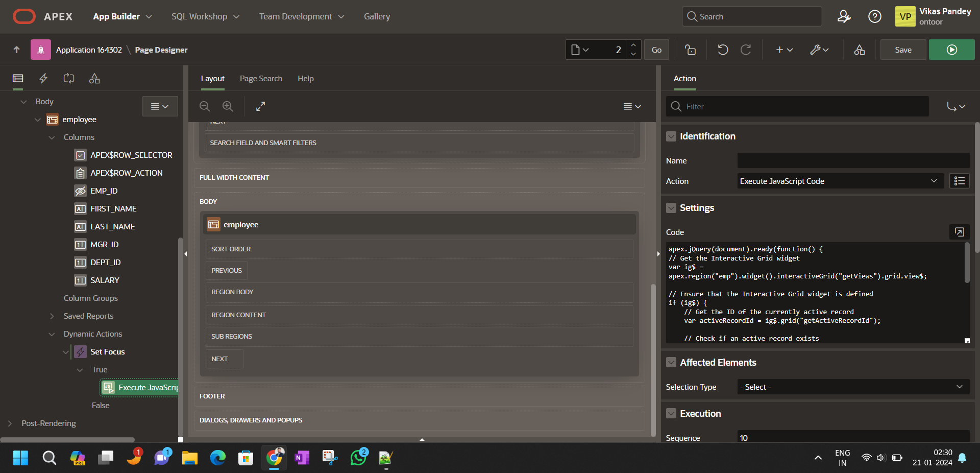The width and height of the screenshot is (980, 473).
Task: Click the Undo icon in toolbar
Action: 722,50
